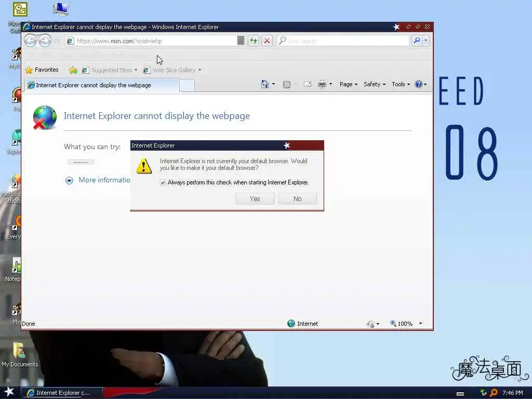Click the browser Forward arrow button
Image resolution: width=532 pixels, height=399 pixels.
pos(45,41)
